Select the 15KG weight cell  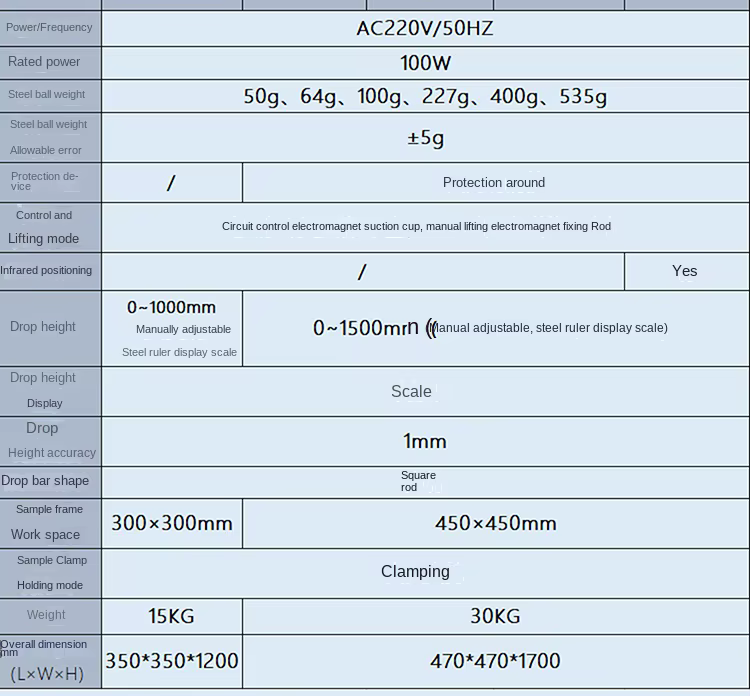pyautogui.click(x=172, y=616)
